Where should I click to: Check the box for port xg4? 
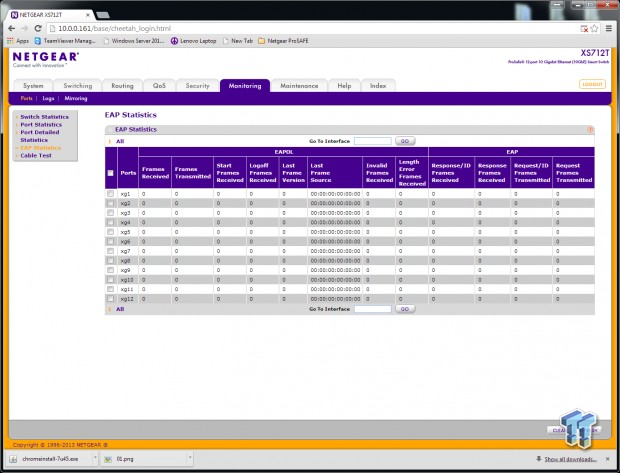point(110,222)
